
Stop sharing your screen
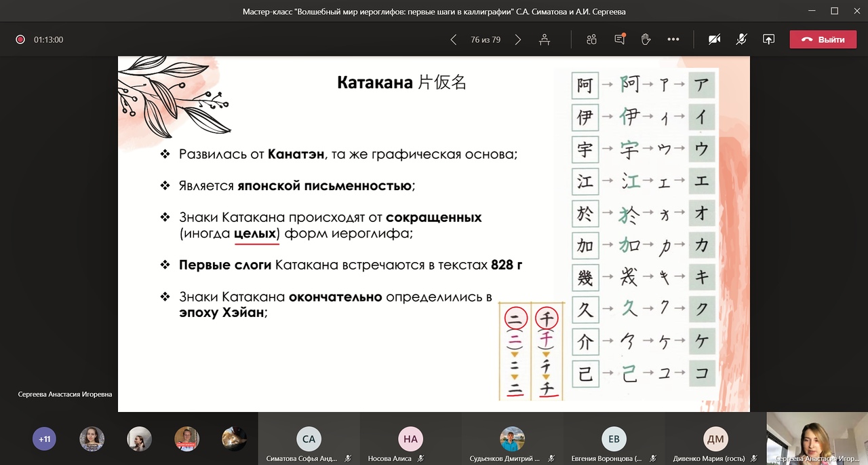768,39
